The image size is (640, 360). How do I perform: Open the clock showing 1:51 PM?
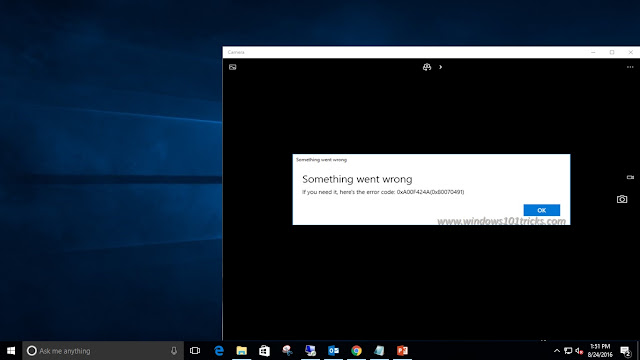600,351
